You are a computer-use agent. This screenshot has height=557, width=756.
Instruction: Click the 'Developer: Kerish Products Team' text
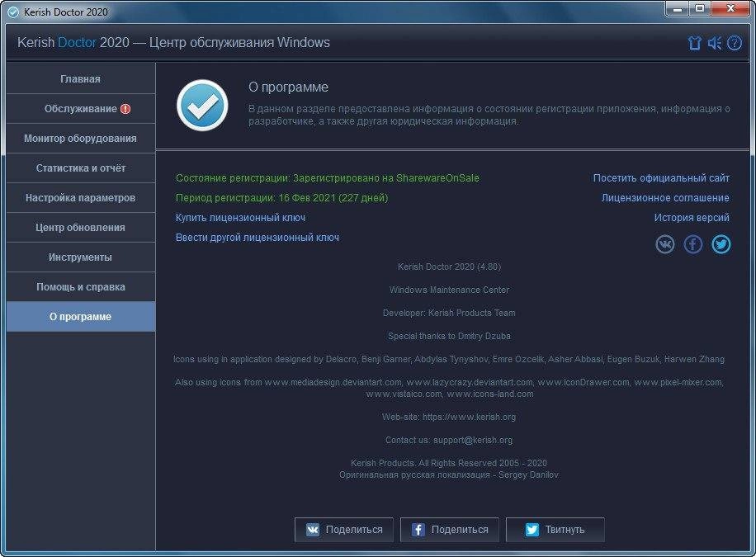click(x=449, y=313)
